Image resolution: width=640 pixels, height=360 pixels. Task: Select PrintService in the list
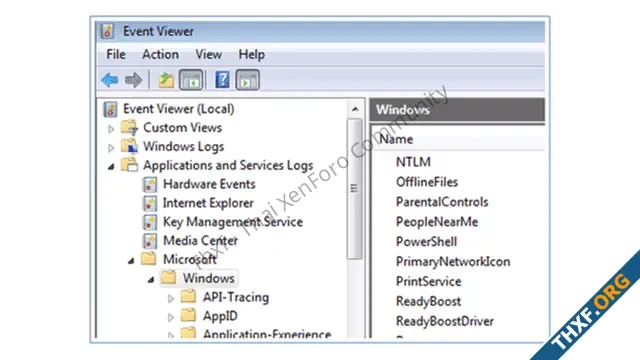coord(429,281)
